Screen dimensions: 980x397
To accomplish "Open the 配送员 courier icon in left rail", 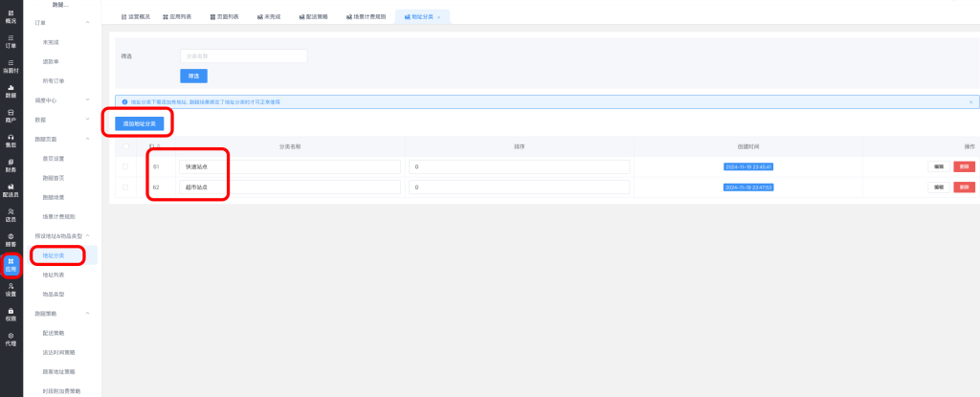I will pos(11,190).
